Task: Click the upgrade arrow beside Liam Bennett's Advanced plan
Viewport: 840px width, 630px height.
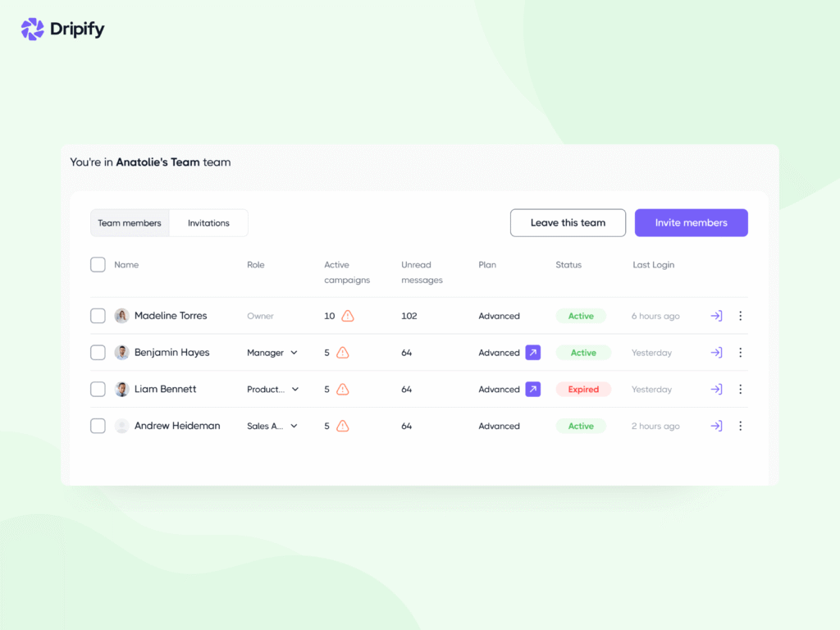Action: (534, 389)
